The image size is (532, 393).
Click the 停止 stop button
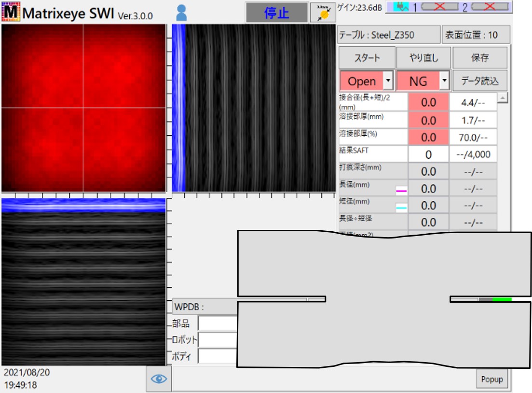point(277,13)
